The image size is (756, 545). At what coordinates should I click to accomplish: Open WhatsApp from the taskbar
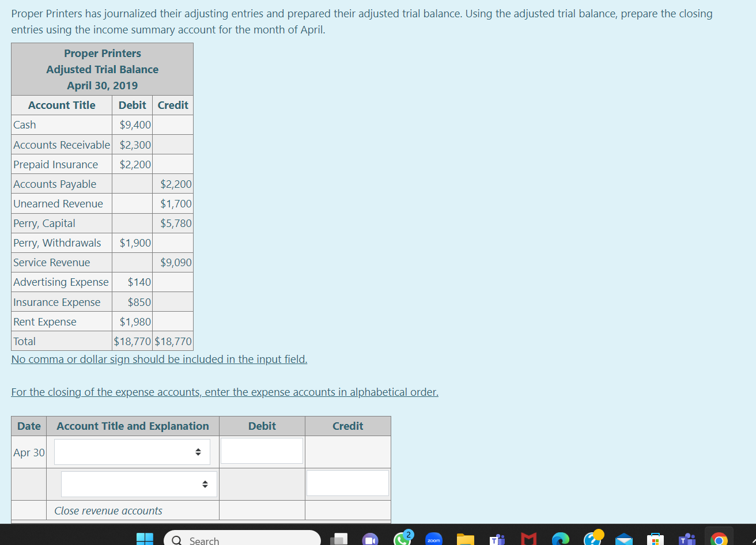403,539
